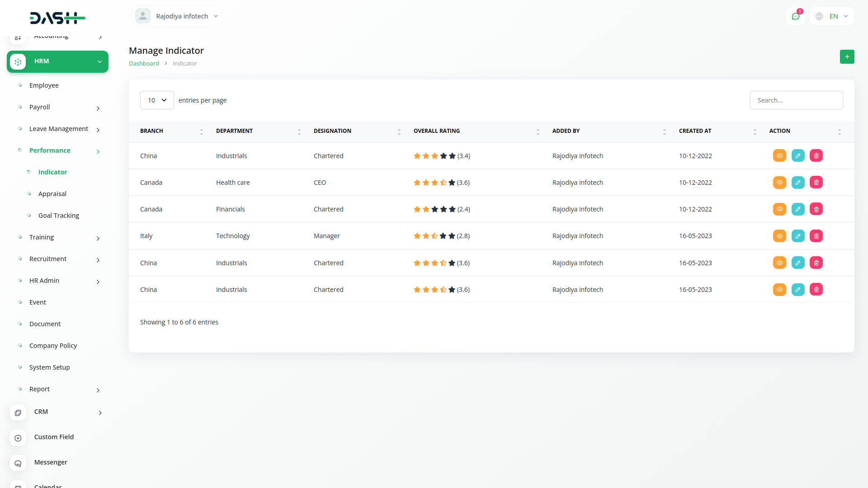This screenshot has height=488, width=868.
Task: Delete the Canada Financials indicator row
Action: point(816,209)
